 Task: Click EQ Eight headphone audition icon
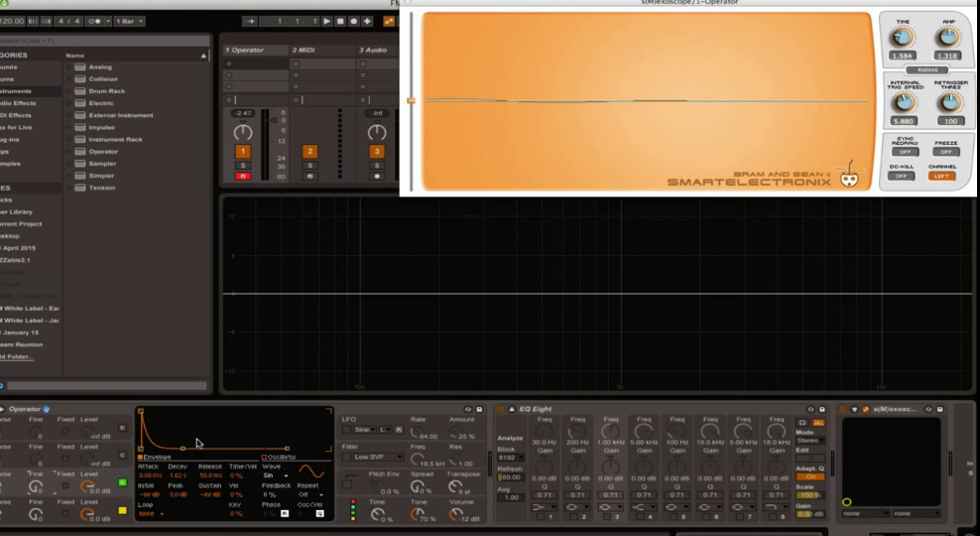(802, 424)
